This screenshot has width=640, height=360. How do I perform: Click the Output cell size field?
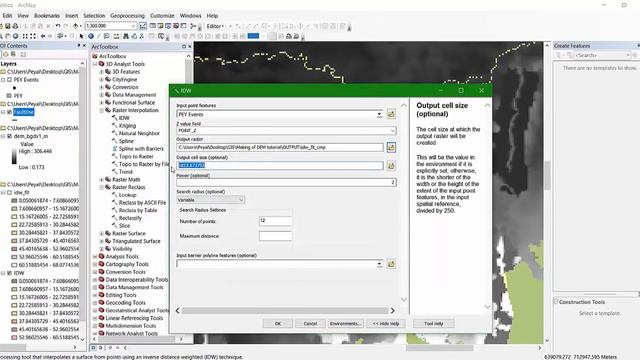[x=280, y=165]
